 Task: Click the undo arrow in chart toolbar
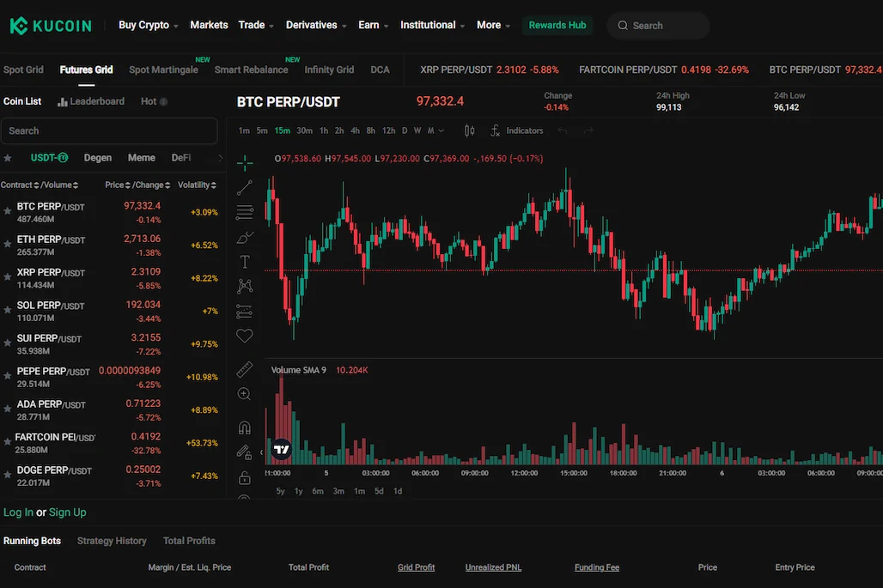point(562,130)
